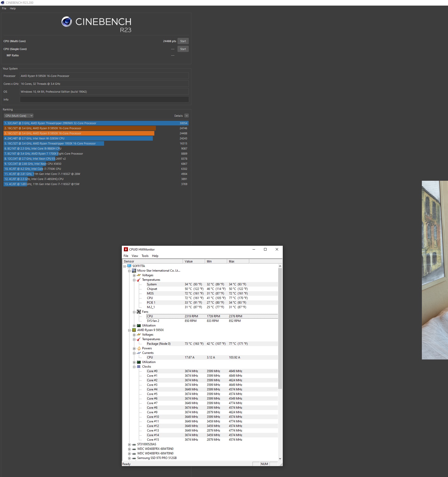
Task: Click the Max column header
Action: coord(238,261)
